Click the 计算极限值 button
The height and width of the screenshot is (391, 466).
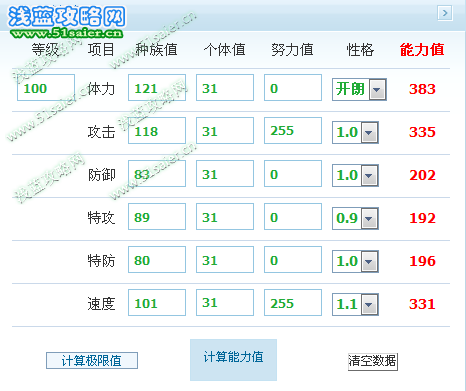pos(92,361)
